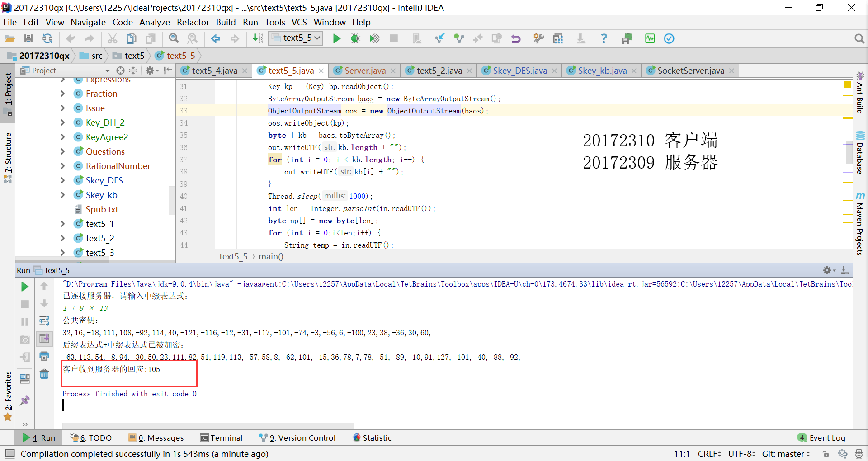Click the Synchronize toolbar icon
868x461 pixels.
[47, 39]
